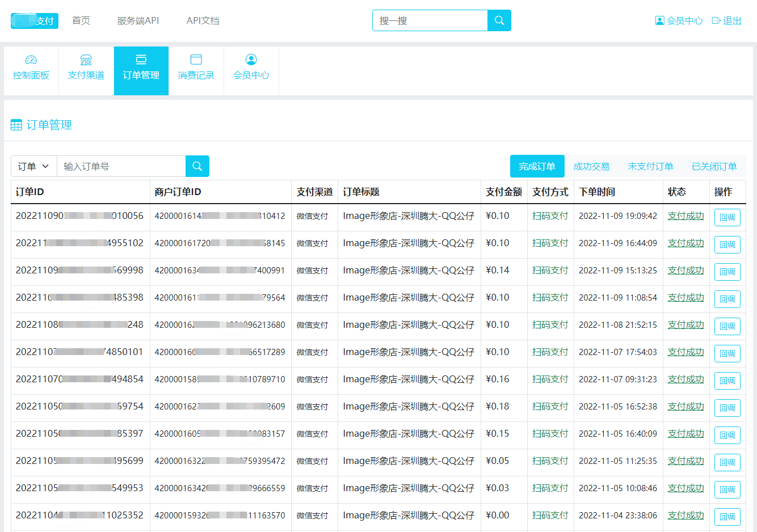The image size is (757, 532).
Task: Click 回调 for order at 2022-11-09 11:08:54
Action: tap(727, 299)
